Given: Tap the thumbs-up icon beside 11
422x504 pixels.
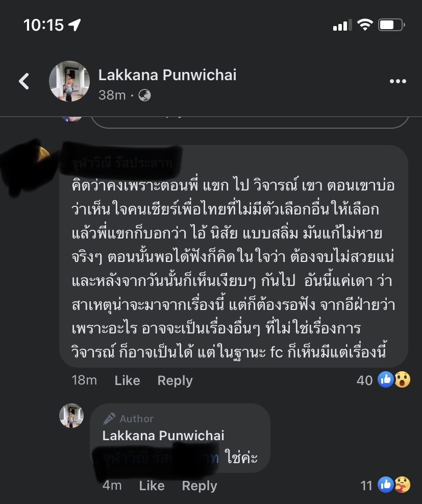Looking at the screenshot, I should tap(385, 485).
